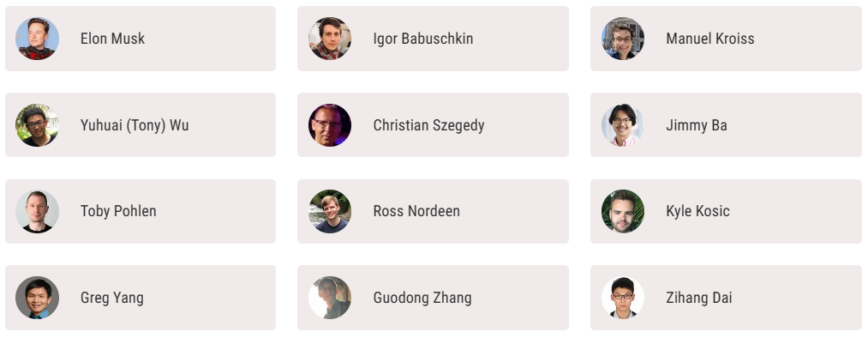Viewport: 868px width, 338px height.
Task: Select the Toby Pohlen name text
Action: click(118, 211)
